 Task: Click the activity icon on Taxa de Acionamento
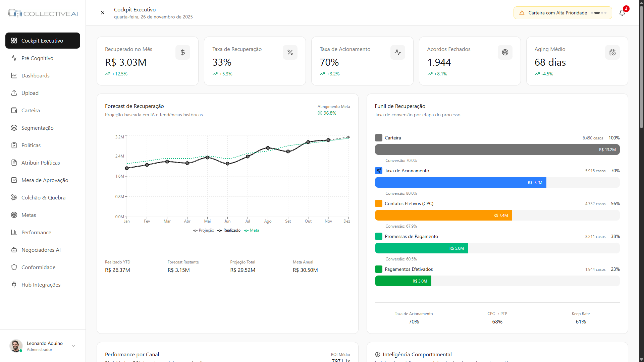[x=398, y=52]
